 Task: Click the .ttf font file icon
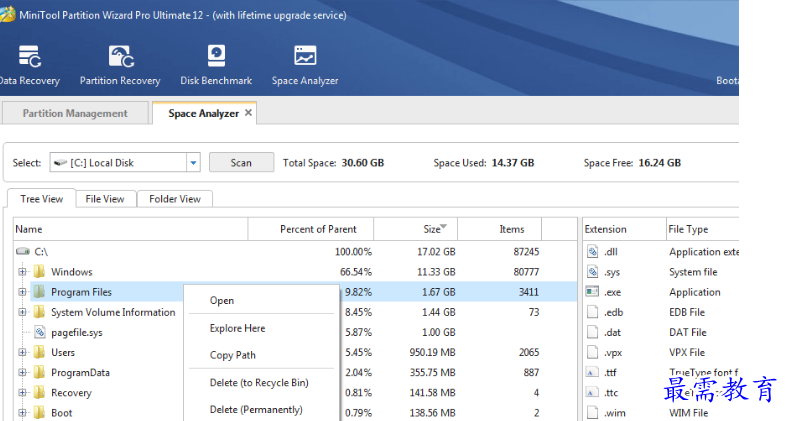[593, 372]
